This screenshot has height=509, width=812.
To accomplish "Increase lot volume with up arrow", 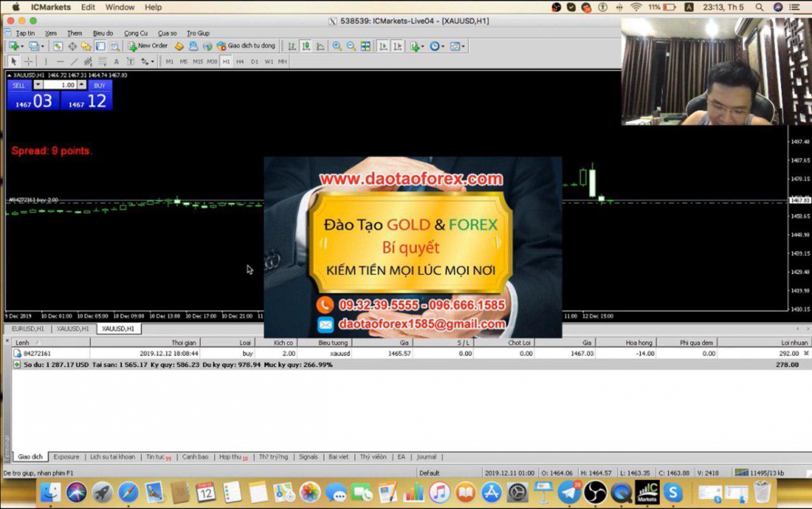I will (82, 83).
